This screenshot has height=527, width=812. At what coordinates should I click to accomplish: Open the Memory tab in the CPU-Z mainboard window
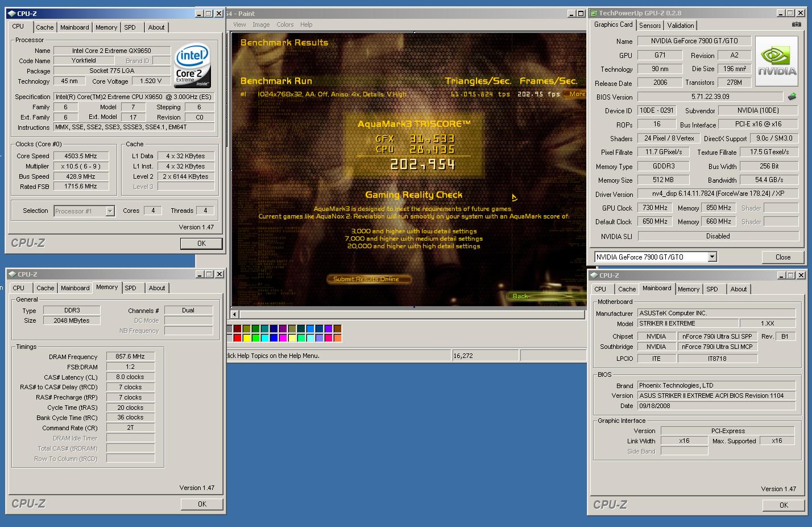point(689,289)
